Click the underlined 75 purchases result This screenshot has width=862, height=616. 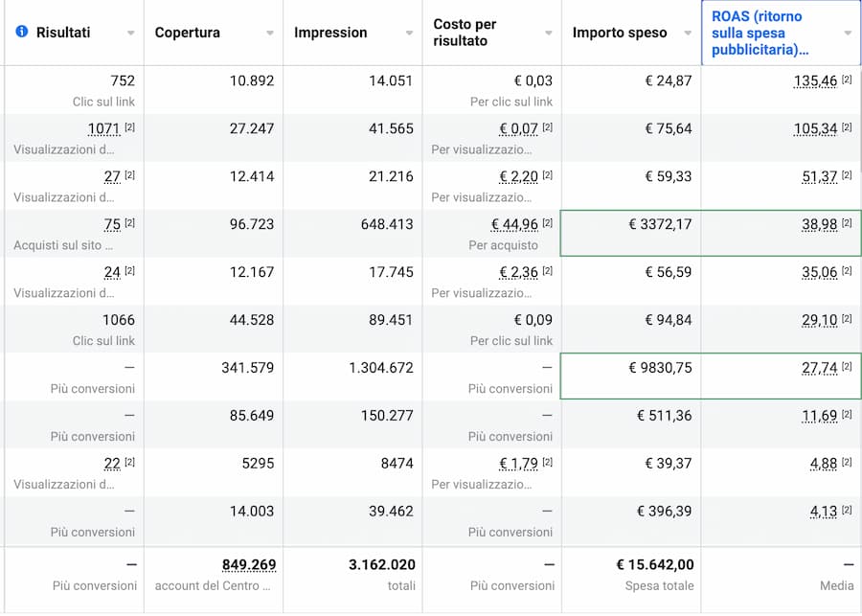(x=112, y=224)
